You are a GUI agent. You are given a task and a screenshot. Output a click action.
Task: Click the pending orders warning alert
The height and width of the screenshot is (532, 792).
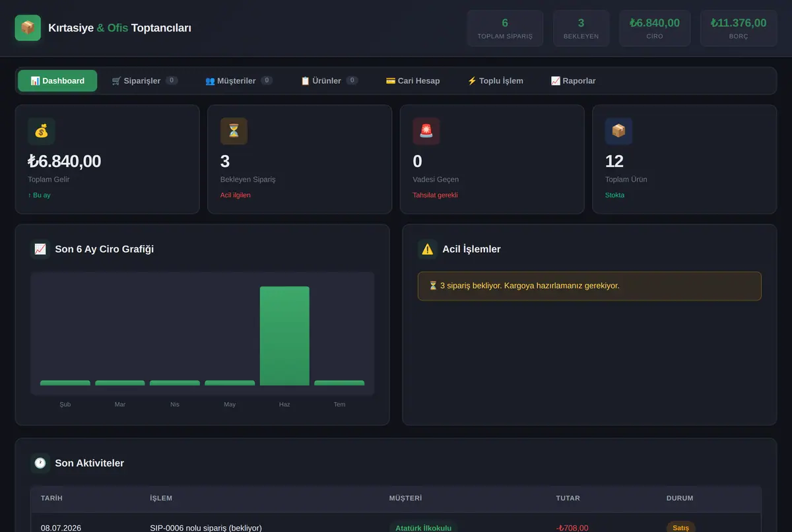[589, 286]
